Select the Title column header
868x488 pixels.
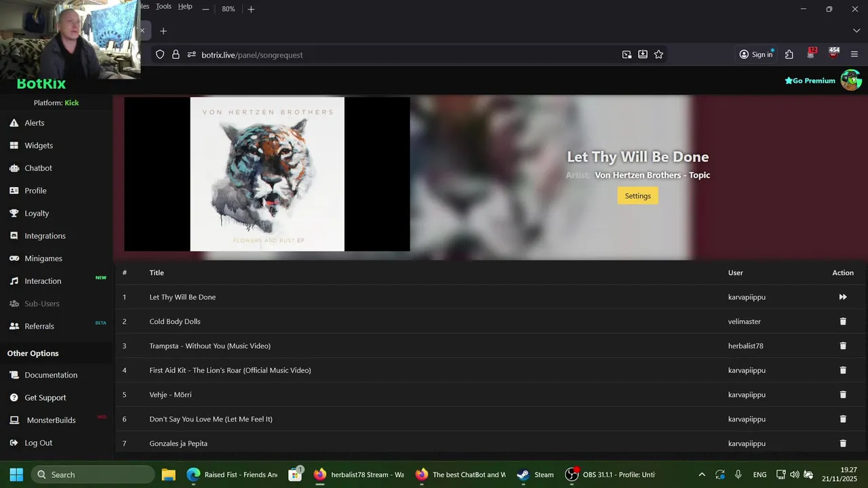click(157, 272)
